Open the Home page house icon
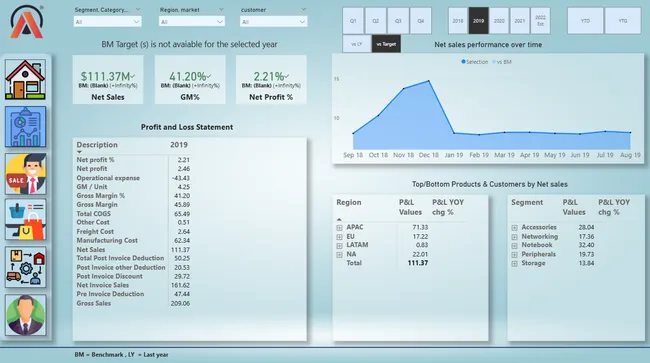Image resolution: width=650 pixels, height=363 pixels. click(26, 80)
